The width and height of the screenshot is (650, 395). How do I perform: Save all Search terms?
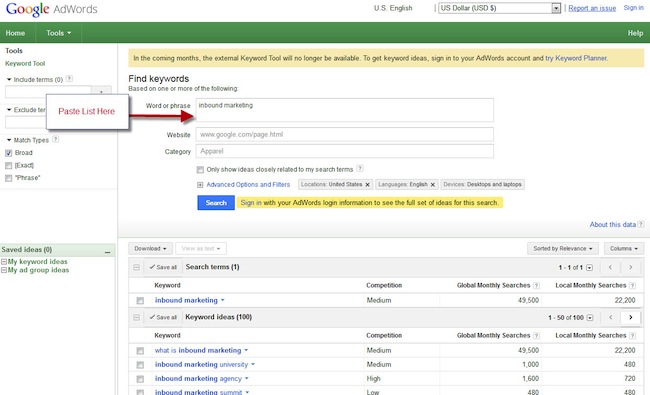point(163,267)
